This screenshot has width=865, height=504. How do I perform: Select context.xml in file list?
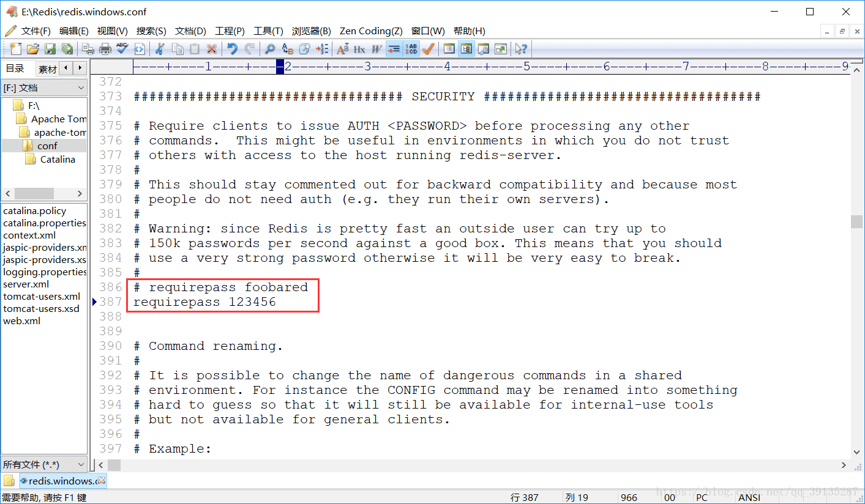pyautogui.click(x=29, y=235)
